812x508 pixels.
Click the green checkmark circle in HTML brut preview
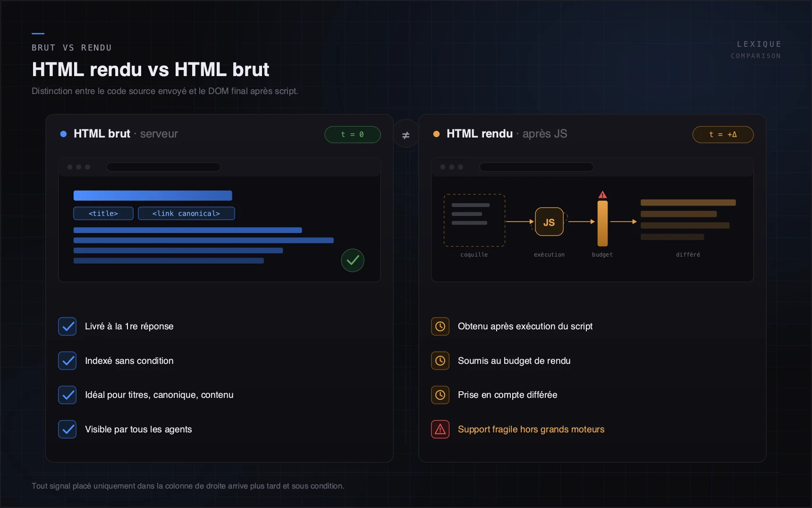(x=353, y=260)
